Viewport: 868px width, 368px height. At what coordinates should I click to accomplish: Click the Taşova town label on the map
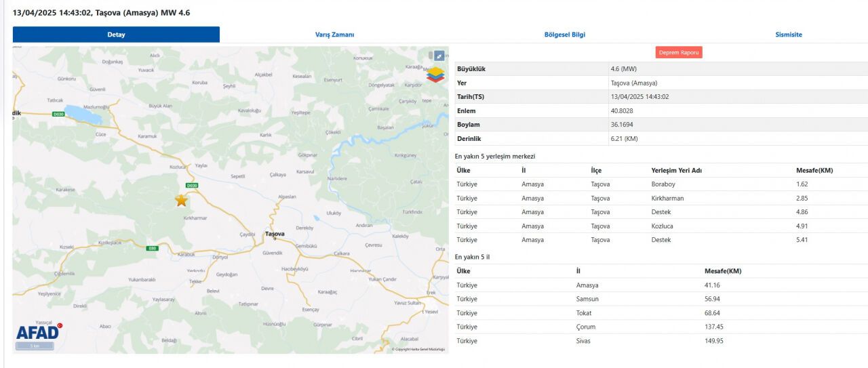coord(275,234)
